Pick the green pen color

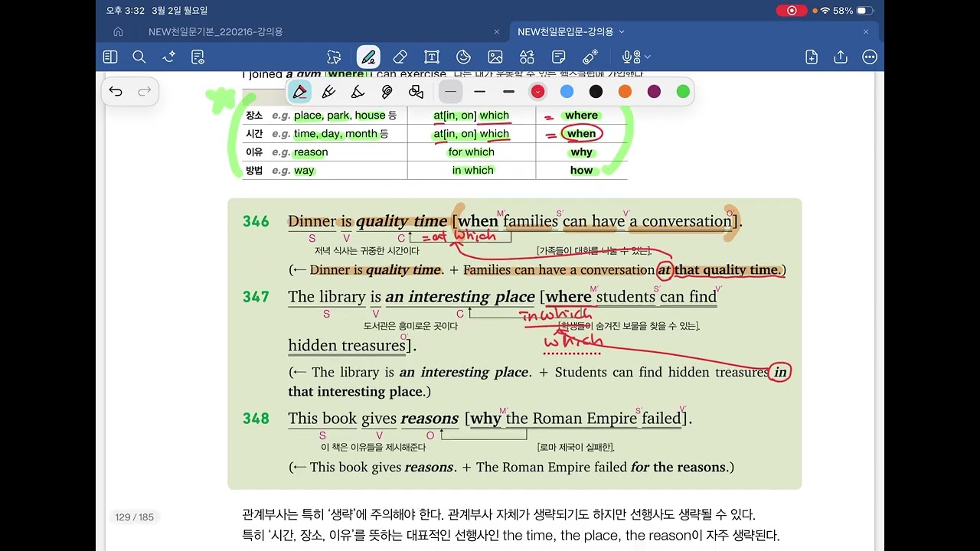[x=683, y=92]
